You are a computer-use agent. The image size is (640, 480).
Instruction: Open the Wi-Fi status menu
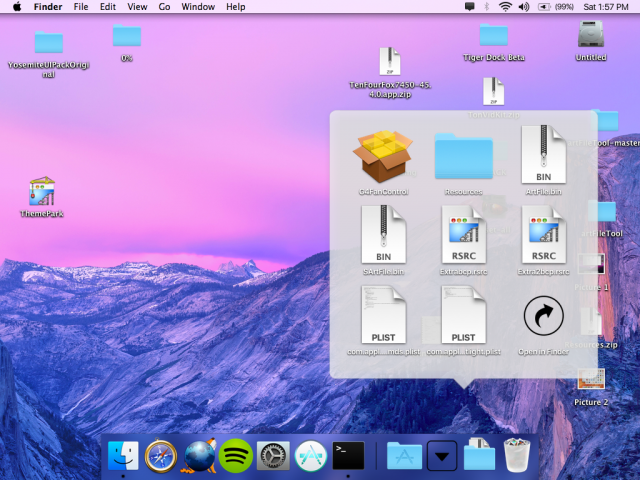point(506,7)
